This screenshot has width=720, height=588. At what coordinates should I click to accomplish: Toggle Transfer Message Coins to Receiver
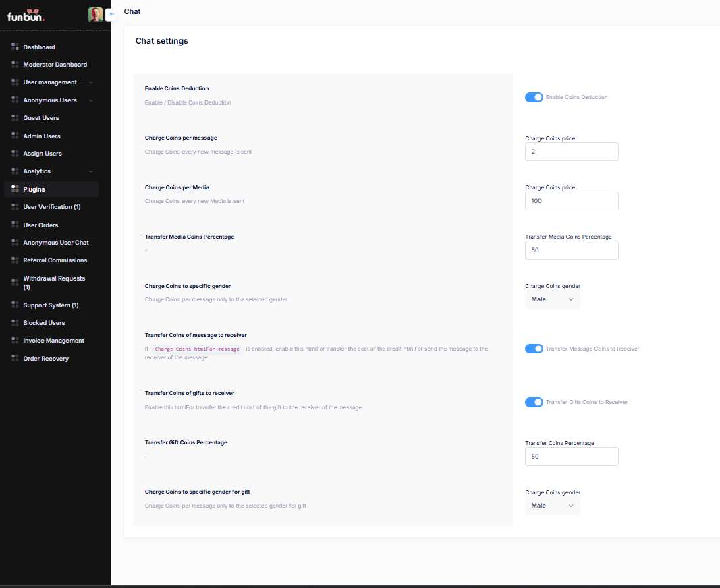(534, 349)
